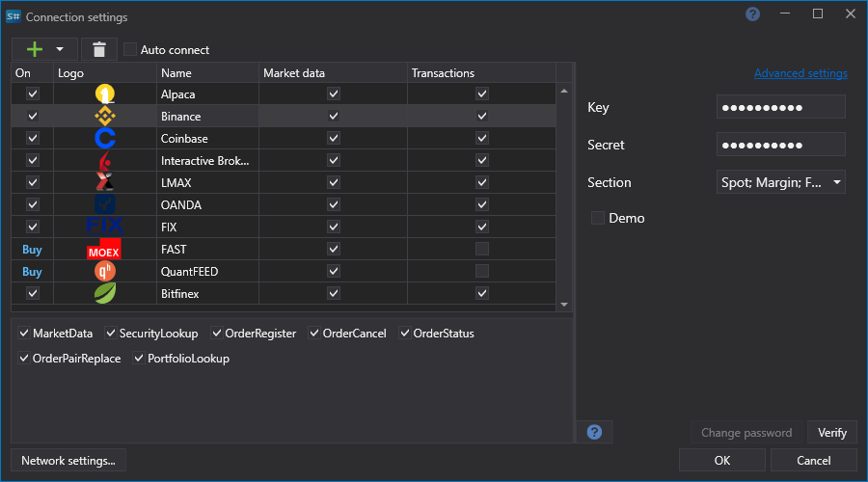
Task: Open Network settings
Action: (68, 460)
